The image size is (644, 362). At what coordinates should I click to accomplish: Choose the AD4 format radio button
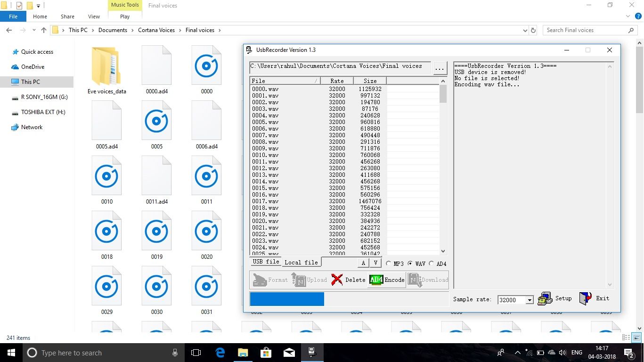coord(431,263)
